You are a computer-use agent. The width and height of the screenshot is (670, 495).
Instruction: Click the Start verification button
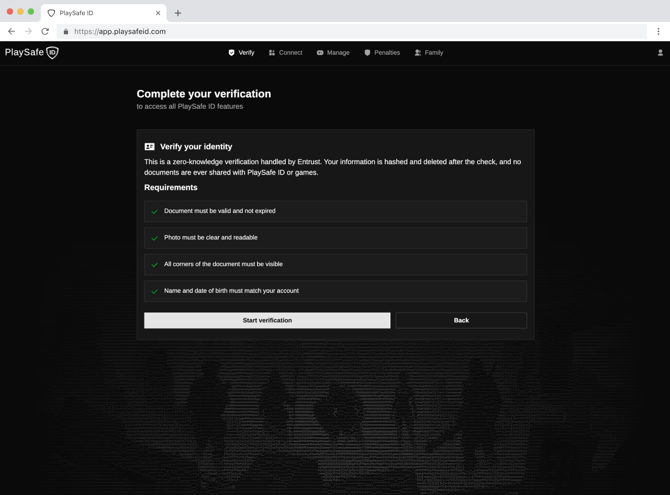[267, 320]
